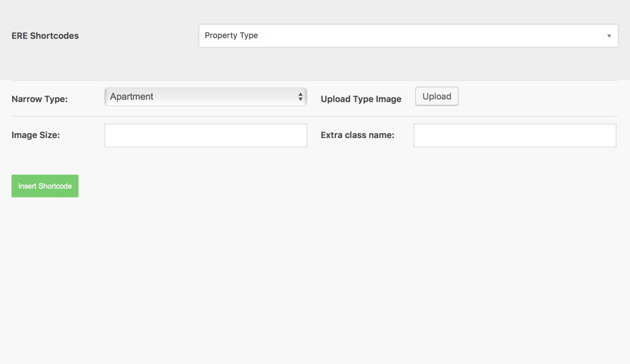Focus the Extra class name field
The width and height of the screenshot is (630, 364).
point(515,135)
